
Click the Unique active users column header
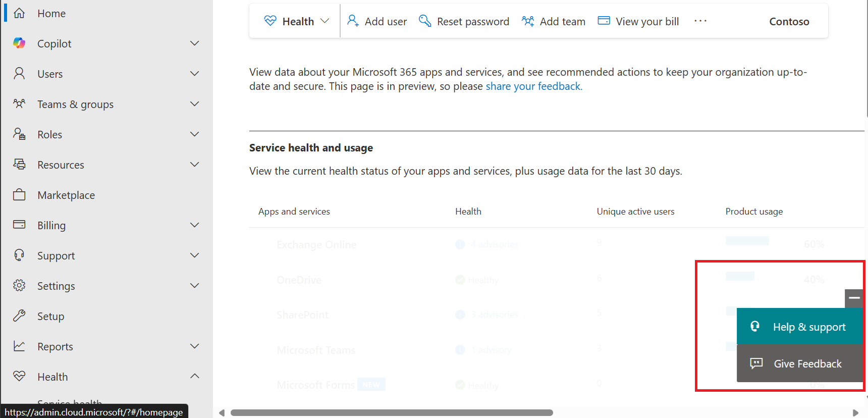(635, 212)
